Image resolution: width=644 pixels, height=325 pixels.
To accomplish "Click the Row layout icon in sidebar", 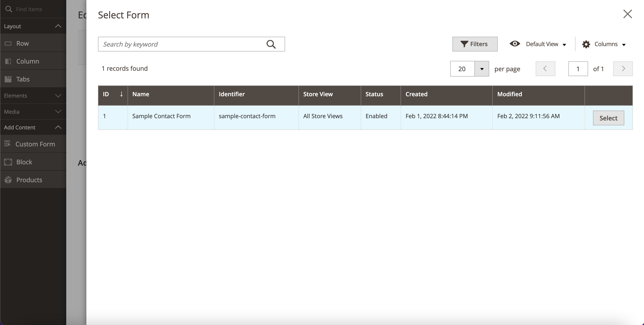I will pos(8,43).
